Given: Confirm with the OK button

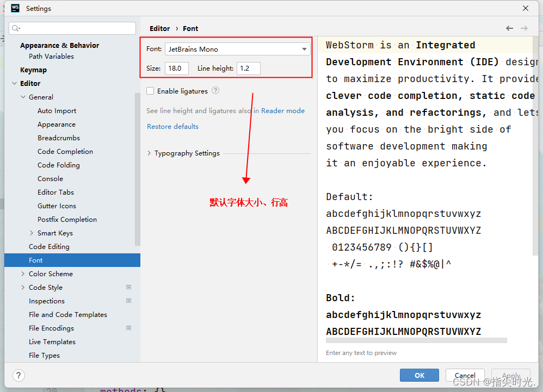Looking at the screenshot, I should coord(419,375).
